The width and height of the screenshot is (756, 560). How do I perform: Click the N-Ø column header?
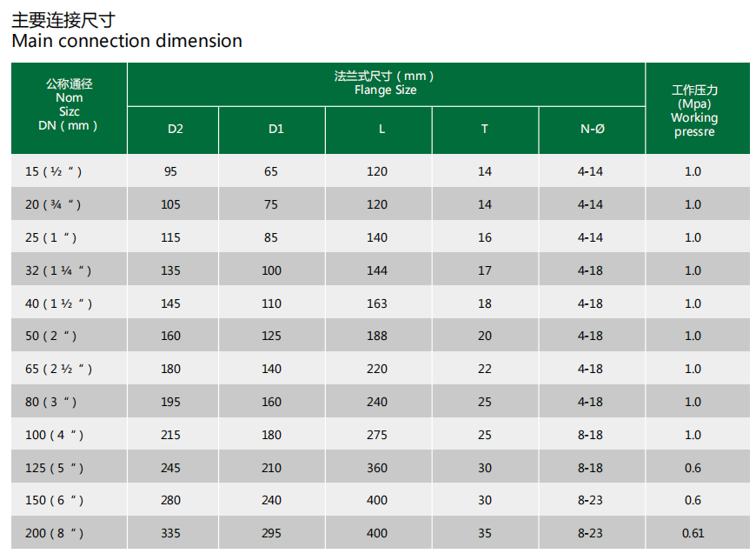tap(592, 129)
